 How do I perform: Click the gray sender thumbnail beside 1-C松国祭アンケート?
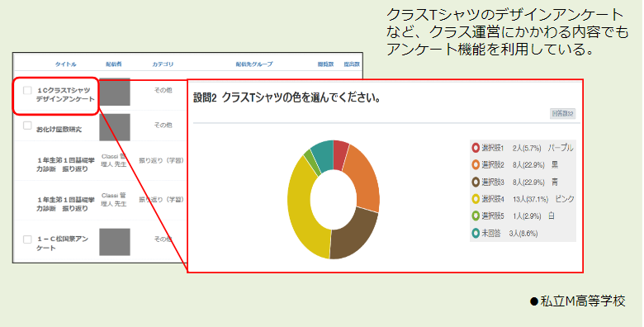[115, 242]
